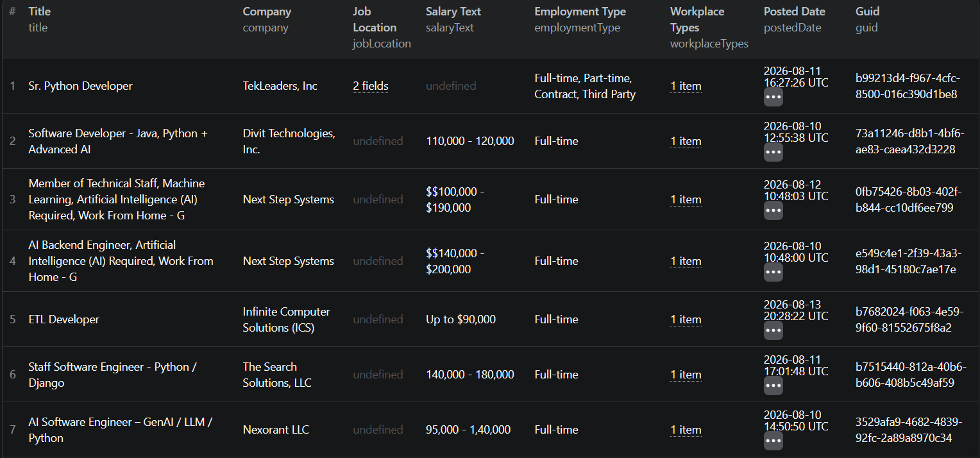Viewport: 980px width, 458px height.
Task: Open ellipsis button for Divit Technologies row
Action: coord(773,153)
